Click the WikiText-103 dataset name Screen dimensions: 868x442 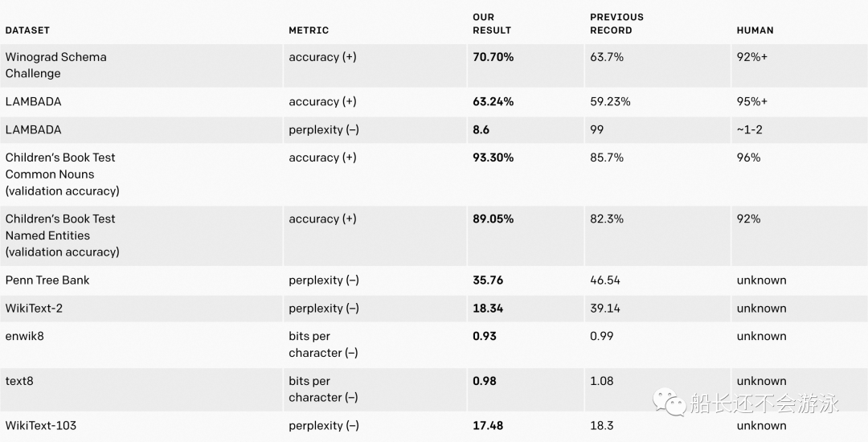40,426
